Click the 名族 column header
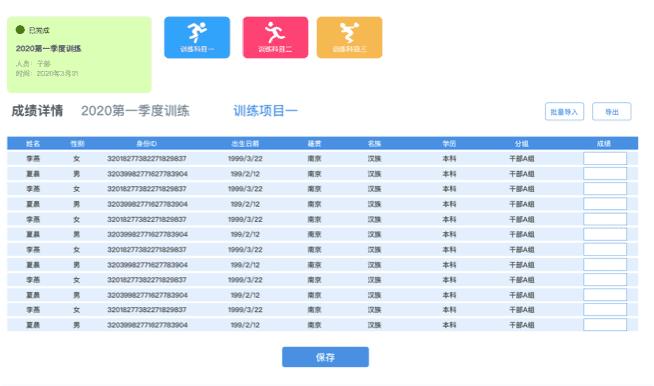This screenshot has height=386, width=654. click(375, 144)
